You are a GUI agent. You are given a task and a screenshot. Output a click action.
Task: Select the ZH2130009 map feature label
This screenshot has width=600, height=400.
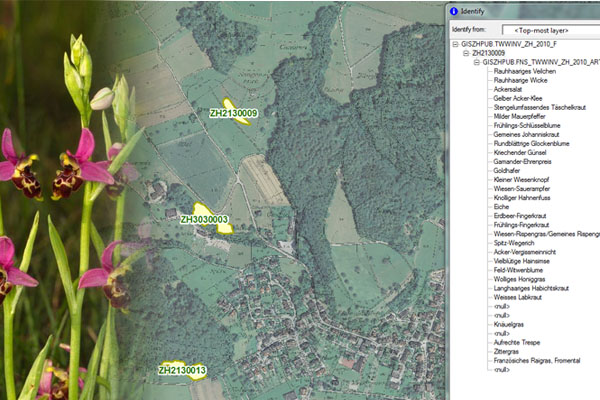(233, 113)
